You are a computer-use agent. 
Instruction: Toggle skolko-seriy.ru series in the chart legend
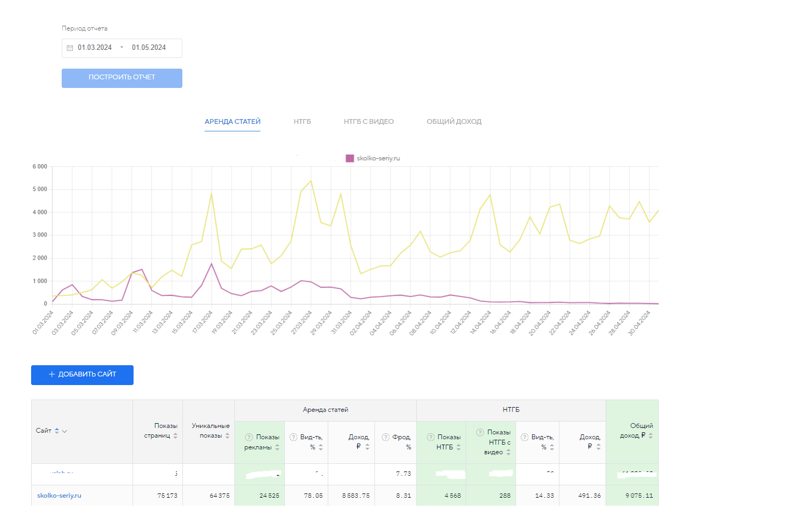[373, 158]
